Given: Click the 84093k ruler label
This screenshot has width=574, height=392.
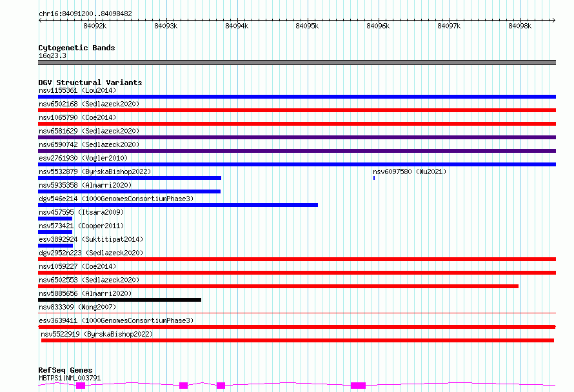Looking at the screenshot, I should [x=166, y=26].
